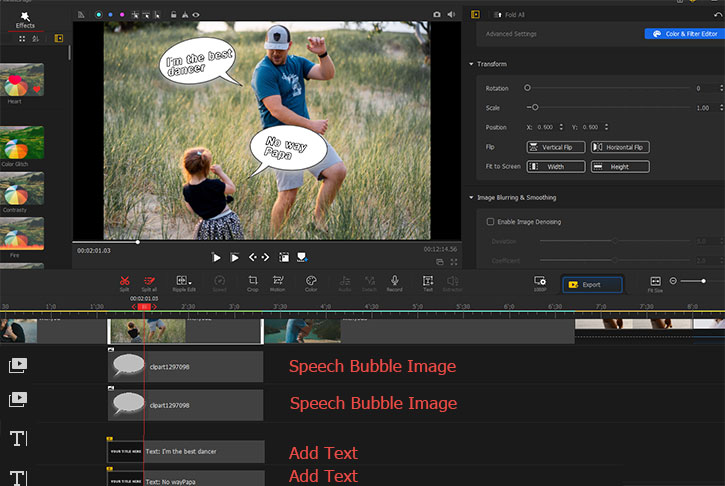Open the Color tool in toolbar
This screenshot has height=486, width=725.
[311, 281]
